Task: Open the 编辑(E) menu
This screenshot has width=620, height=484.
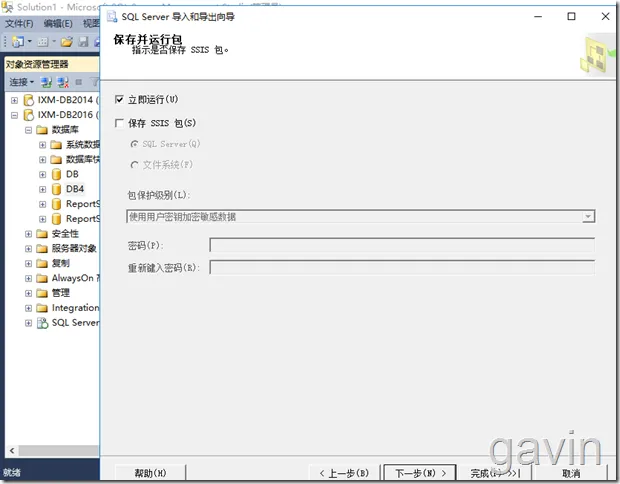Action: tap(58, 24)
